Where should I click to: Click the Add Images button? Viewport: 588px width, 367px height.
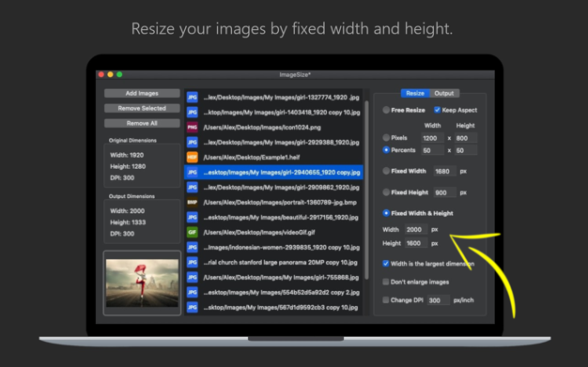coord(142,93)
